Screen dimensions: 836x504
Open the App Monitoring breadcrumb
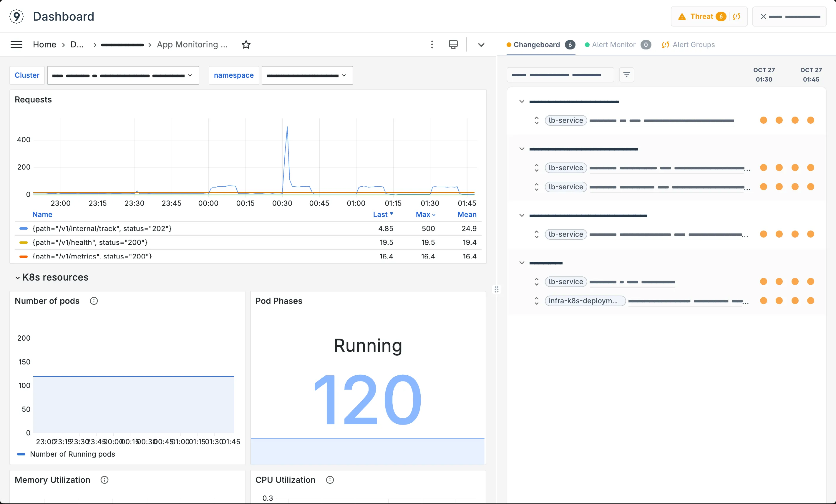click(192, 44)
